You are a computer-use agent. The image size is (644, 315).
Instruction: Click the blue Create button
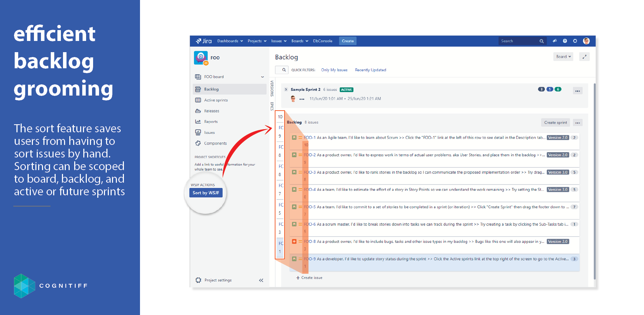click(x=348, y=41)
